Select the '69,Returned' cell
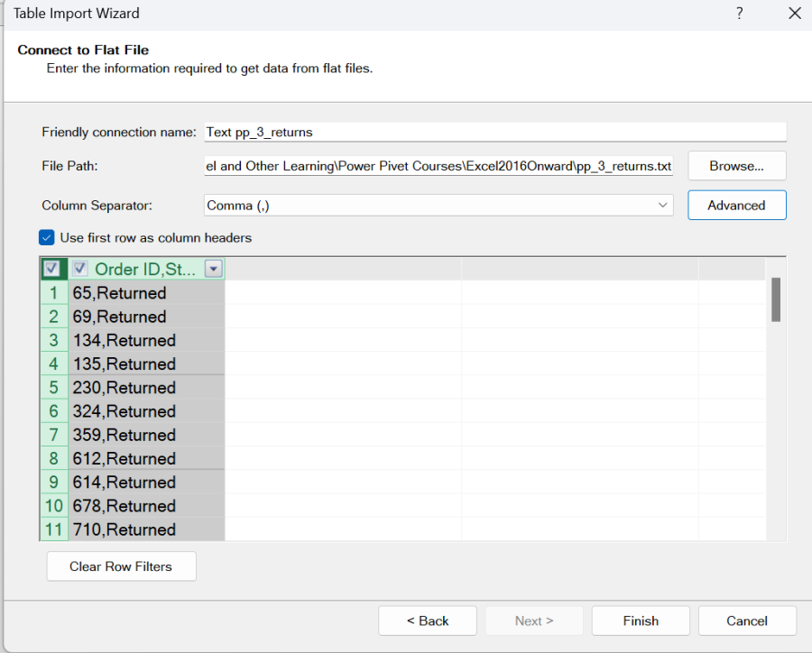 pos(146,317)
